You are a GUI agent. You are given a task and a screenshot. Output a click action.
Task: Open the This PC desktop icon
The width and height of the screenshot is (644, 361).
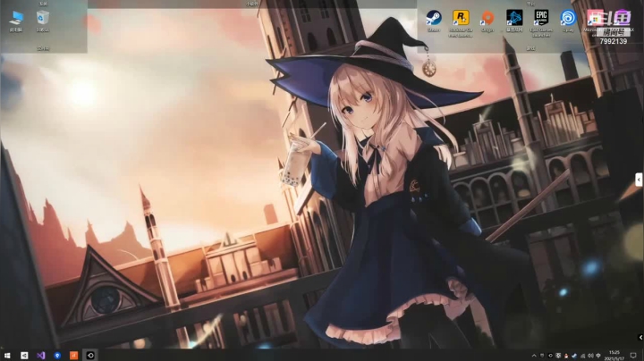[x=16, y=21]
